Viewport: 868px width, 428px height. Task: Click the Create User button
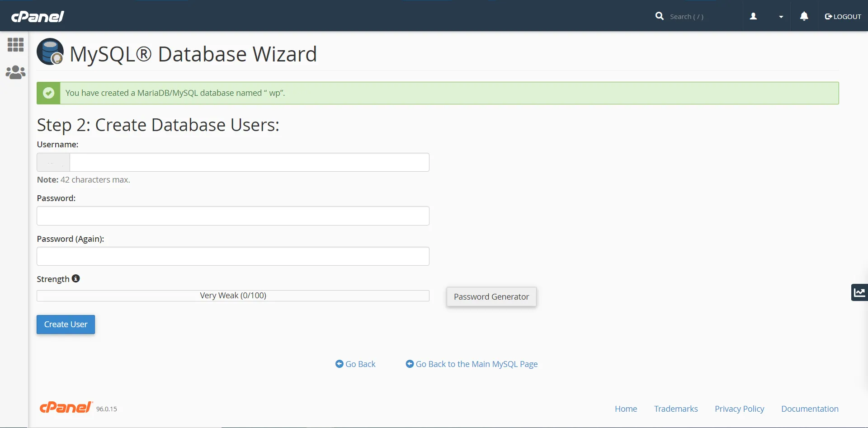tap(66, 325)
